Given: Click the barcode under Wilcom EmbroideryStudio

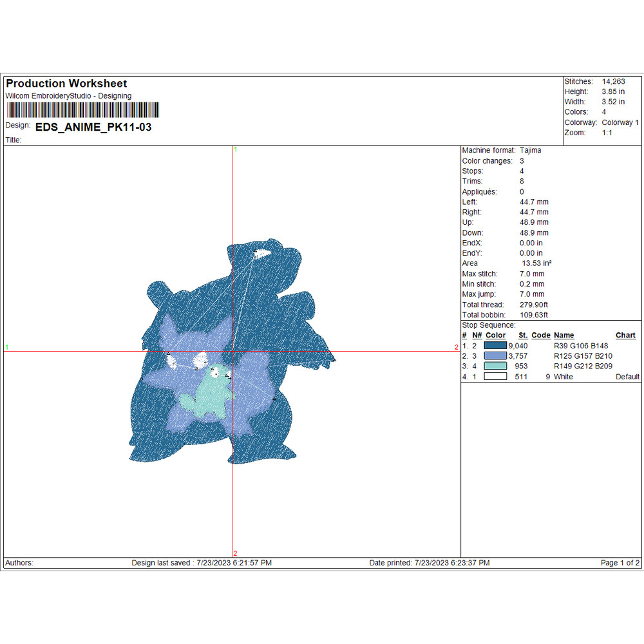Looking at the screenshot, I should pos(82,109).
